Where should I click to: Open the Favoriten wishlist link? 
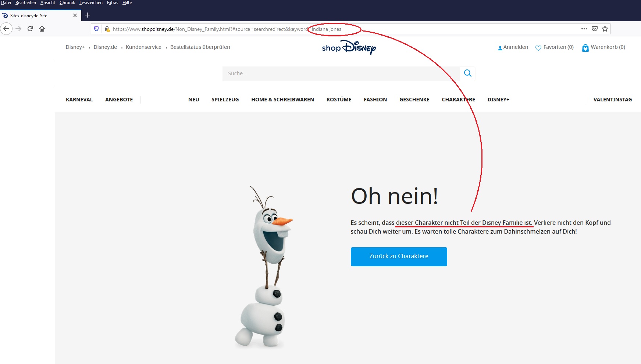(x=555, y=47)
